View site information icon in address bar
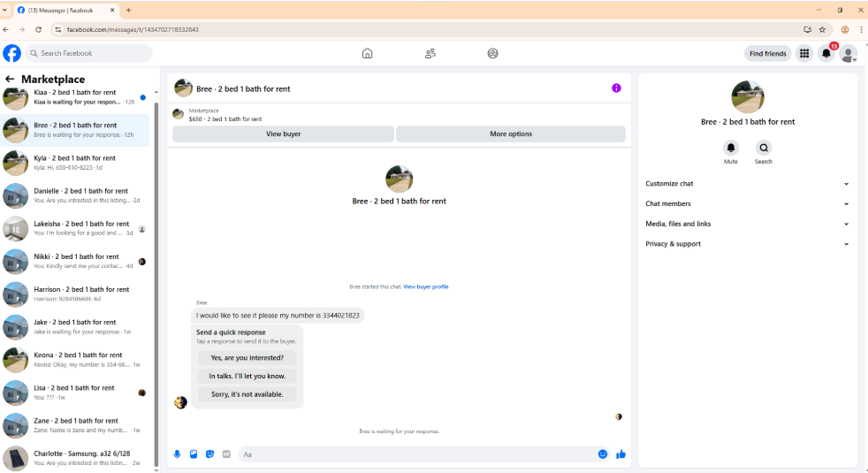The image size is (868, 473). [57, 29]
